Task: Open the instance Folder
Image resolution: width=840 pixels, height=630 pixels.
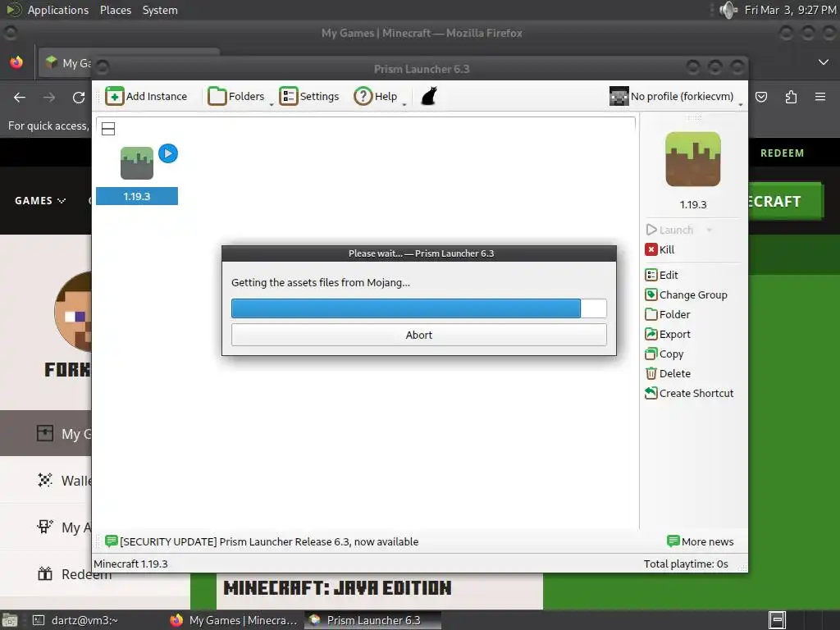Action: coord(668,314)
